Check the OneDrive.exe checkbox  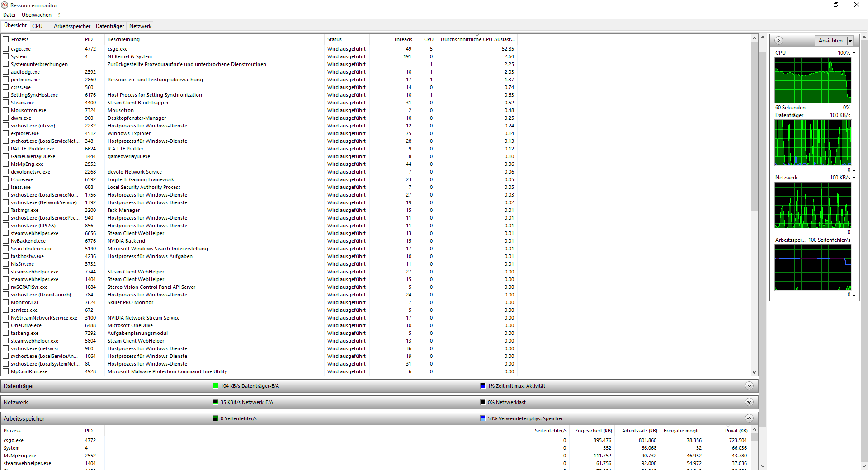tap(6, 325)
